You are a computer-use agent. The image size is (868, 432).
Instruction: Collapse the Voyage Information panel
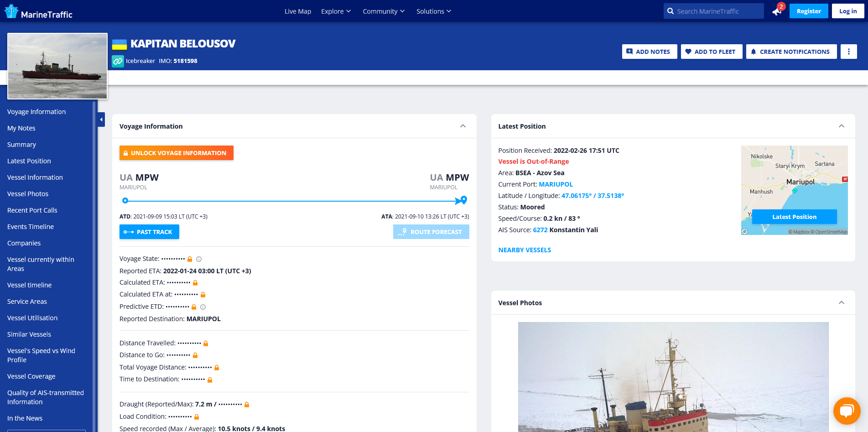point(463,126)
